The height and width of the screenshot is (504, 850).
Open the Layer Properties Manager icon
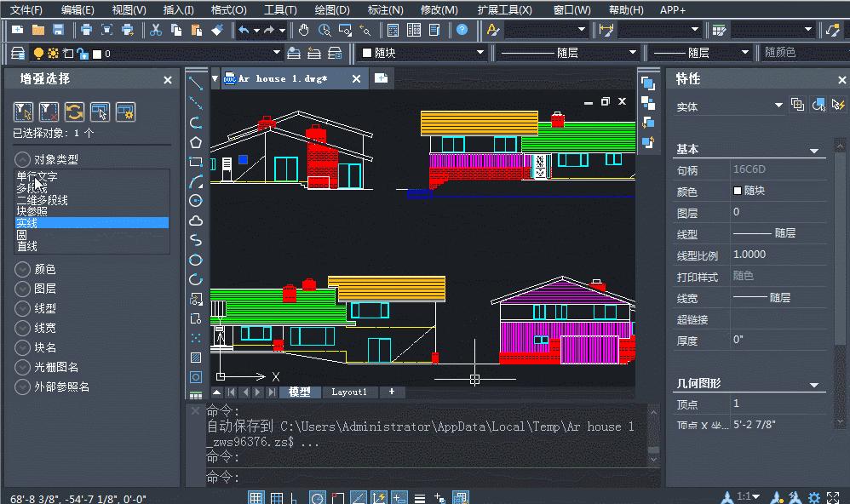(17, 53)
